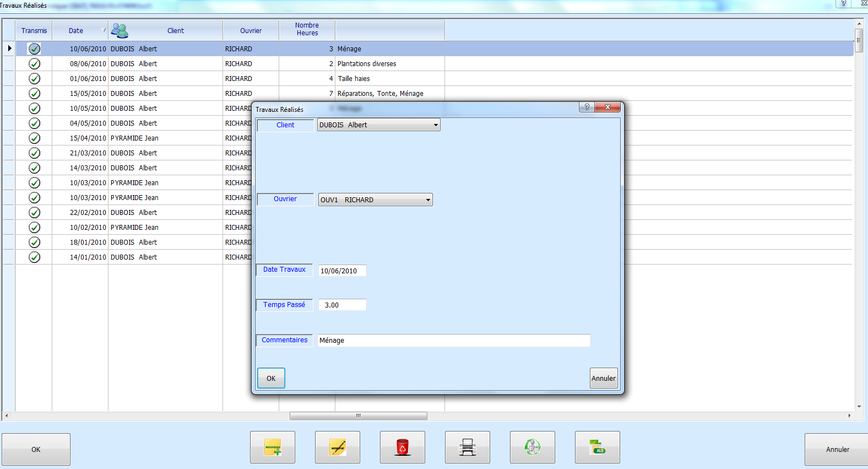The height and width of the screenshot is (469, 868).
Task: Click the Modifie edit-record icon
Action: click(338, 448)
